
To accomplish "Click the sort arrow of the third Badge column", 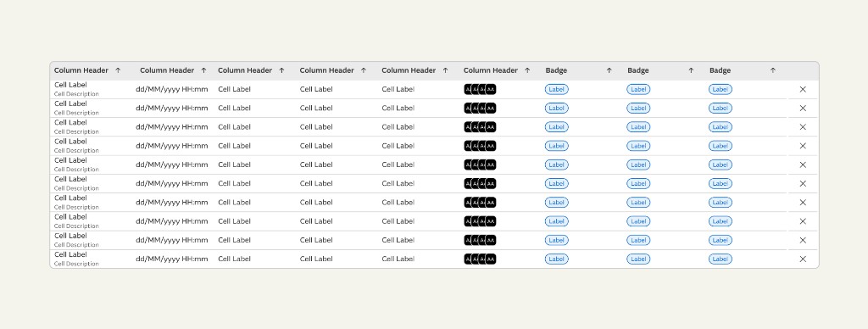I will (x=773, y=70).
